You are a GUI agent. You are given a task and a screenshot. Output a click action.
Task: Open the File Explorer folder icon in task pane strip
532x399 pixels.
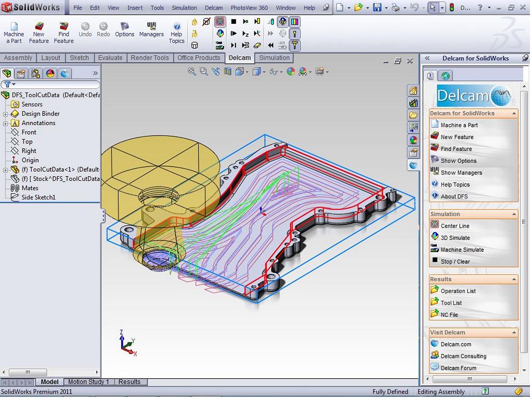coord(413,115)
